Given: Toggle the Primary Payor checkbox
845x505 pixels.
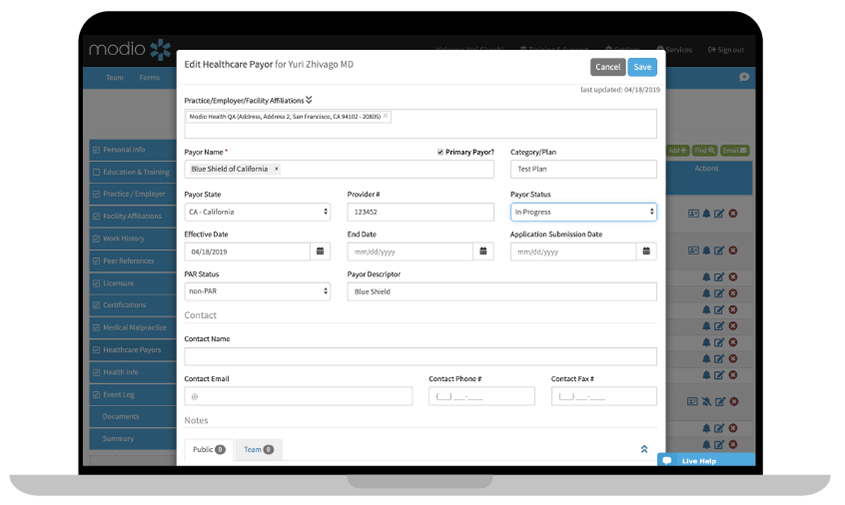Looking at the screenshot, I should pos(440,152).
